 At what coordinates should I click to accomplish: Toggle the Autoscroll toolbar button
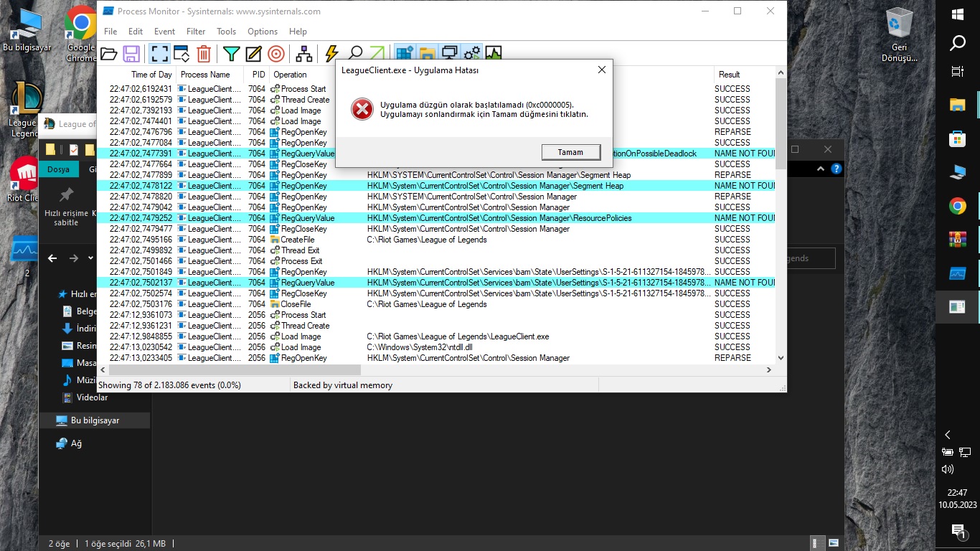pos(182,54)
